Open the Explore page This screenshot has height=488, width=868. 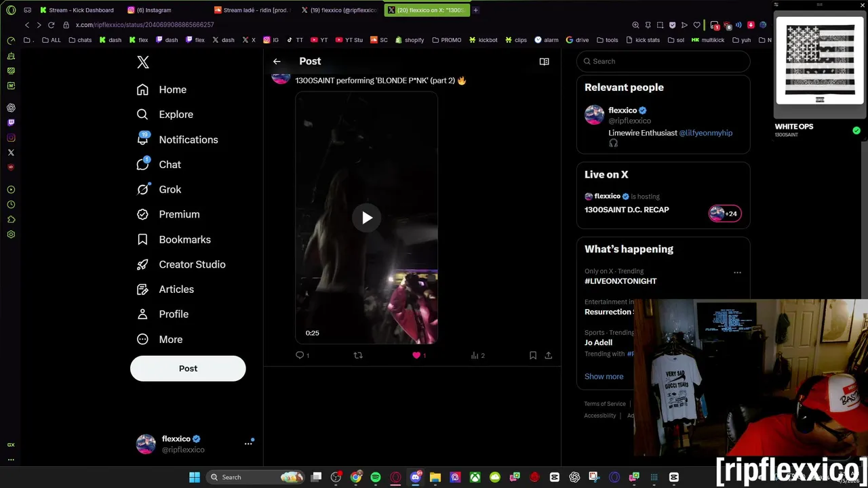(165, 115)
